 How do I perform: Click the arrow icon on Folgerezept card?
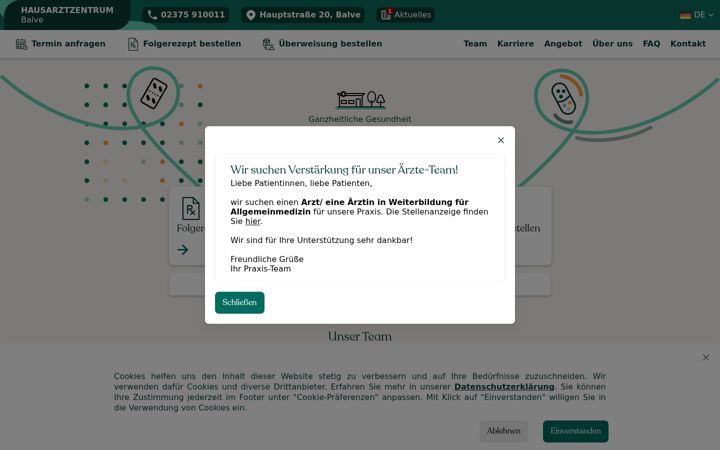tap(183, 250)
